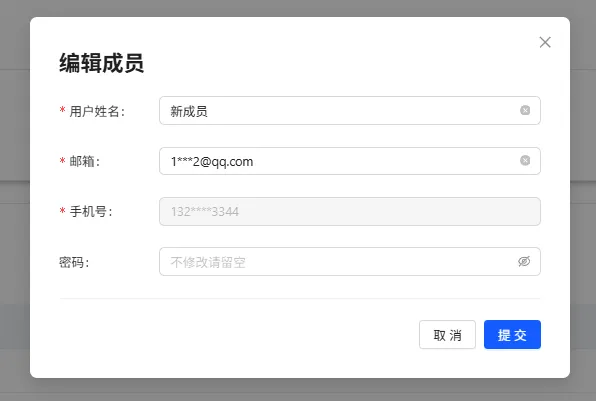
Task: Click the 编辑成员 dialog title
Action: point(101,63)
